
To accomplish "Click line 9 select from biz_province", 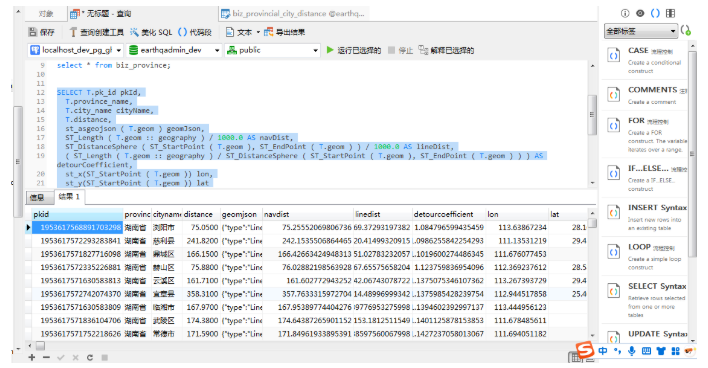I will click(114, 65).
